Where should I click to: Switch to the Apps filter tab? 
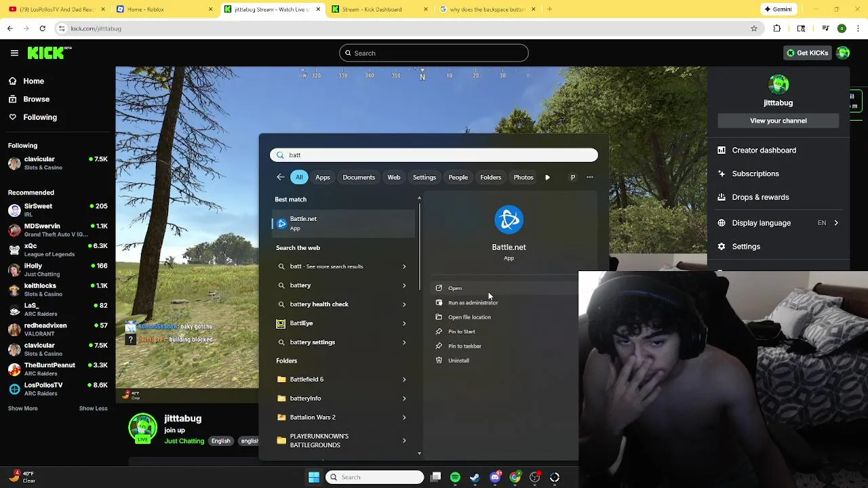[323, 177]
